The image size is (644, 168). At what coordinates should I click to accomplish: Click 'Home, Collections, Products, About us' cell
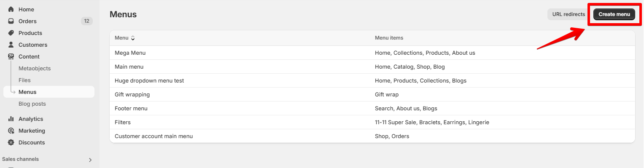[425, 53]
